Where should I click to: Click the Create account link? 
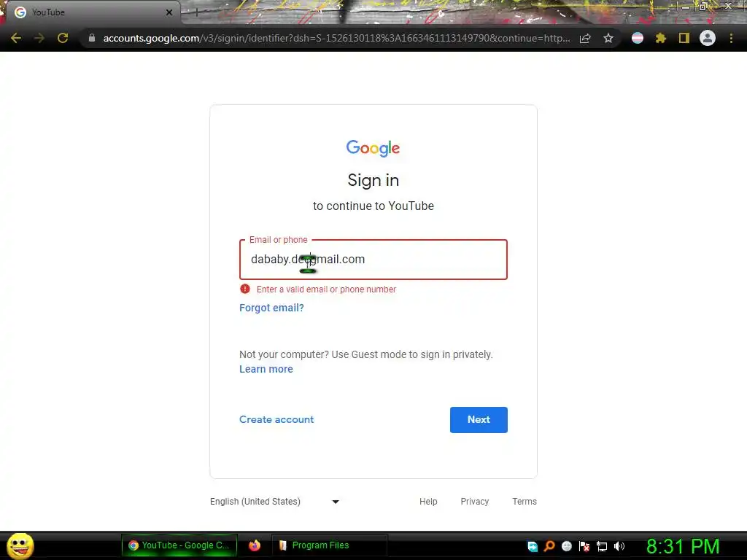(276, 419)
